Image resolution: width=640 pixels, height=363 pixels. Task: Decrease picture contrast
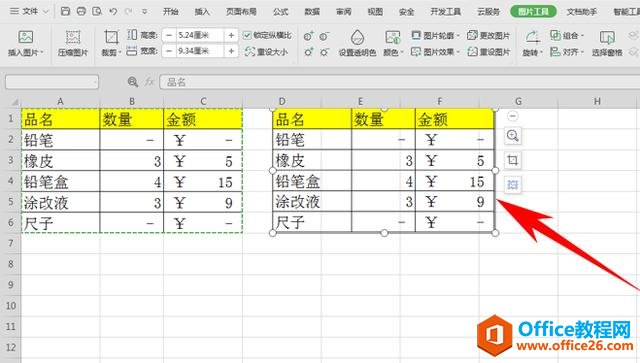324,37
